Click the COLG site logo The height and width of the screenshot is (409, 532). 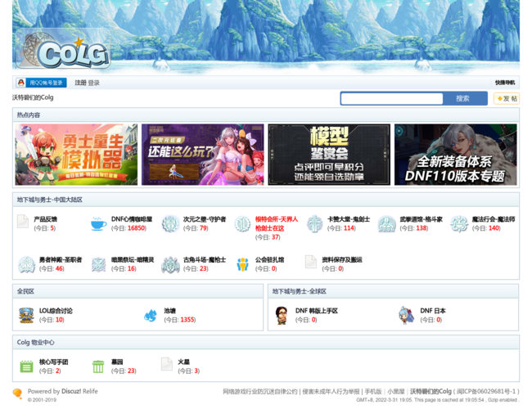(64, 49)
